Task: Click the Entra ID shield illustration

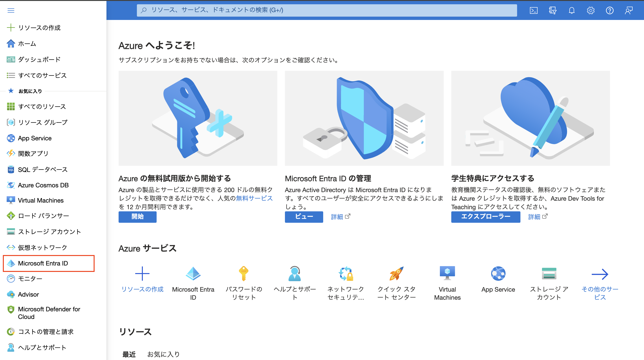Action: click(364, 118)
